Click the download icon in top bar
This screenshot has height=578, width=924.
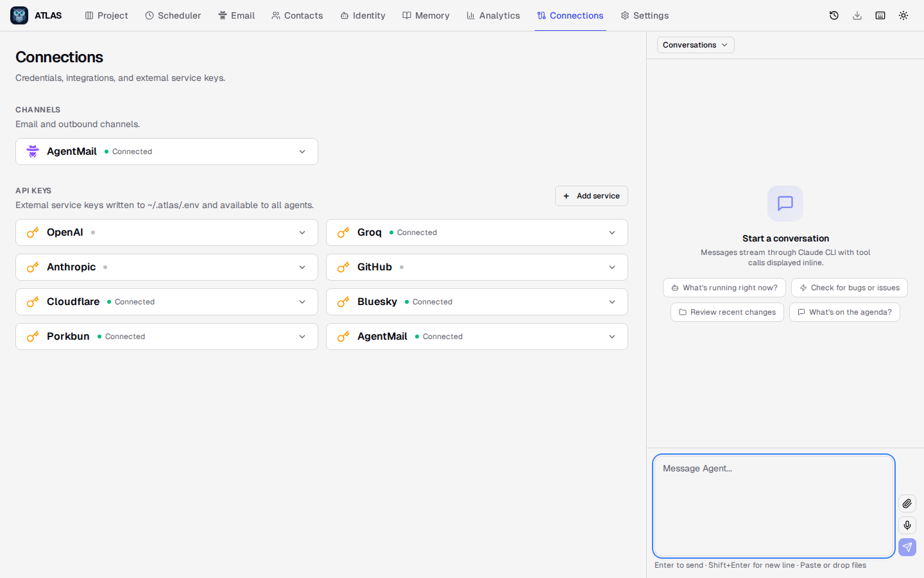857,15
